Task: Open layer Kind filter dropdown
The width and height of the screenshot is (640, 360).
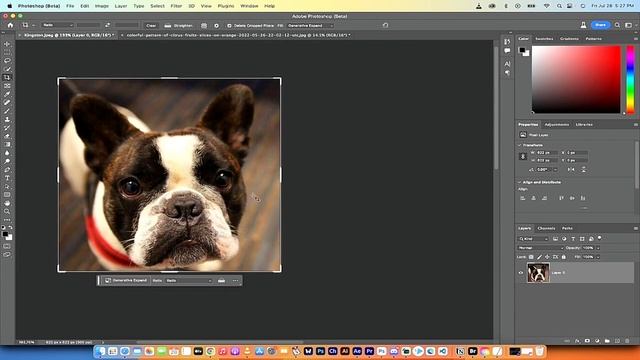Action: pos(533,239)
